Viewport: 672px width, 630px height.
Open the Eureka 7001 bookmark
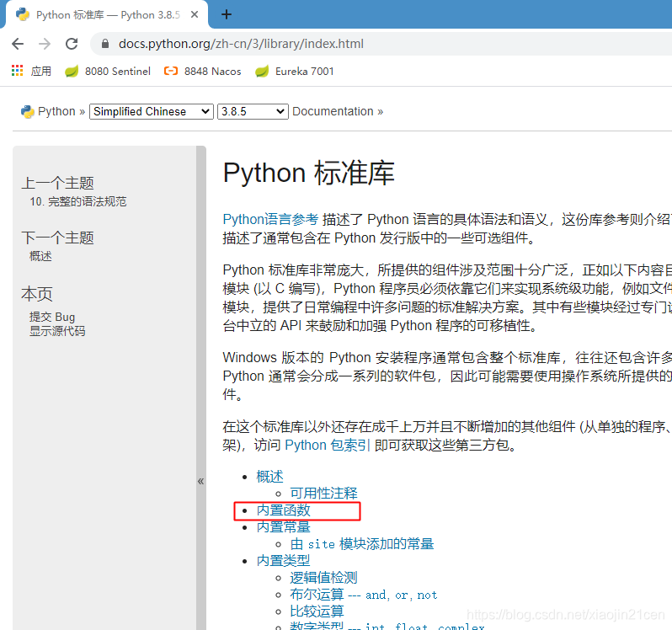coord(295,71)
